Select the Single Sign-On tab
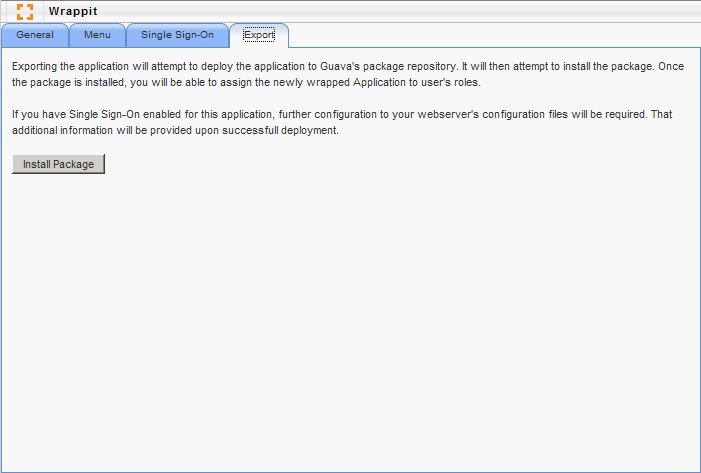This screenshot has height=473, width=701. (177, 36)
